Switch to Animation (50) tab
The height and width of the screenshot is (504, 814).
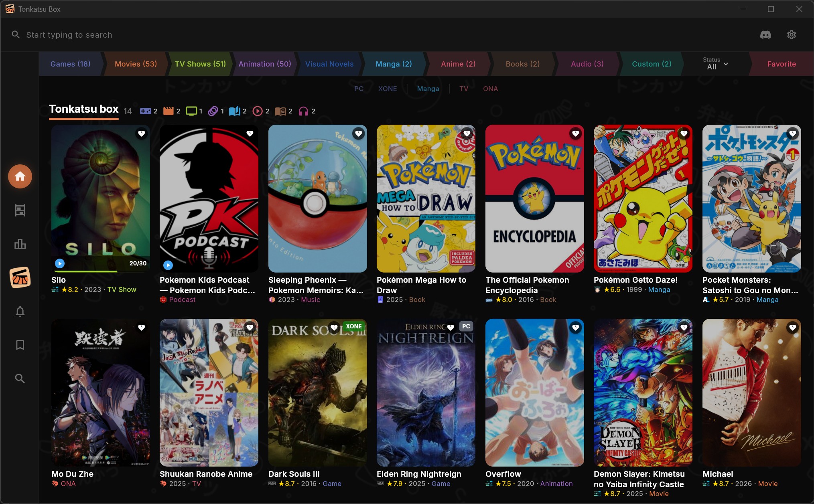[x=265, y=64]
